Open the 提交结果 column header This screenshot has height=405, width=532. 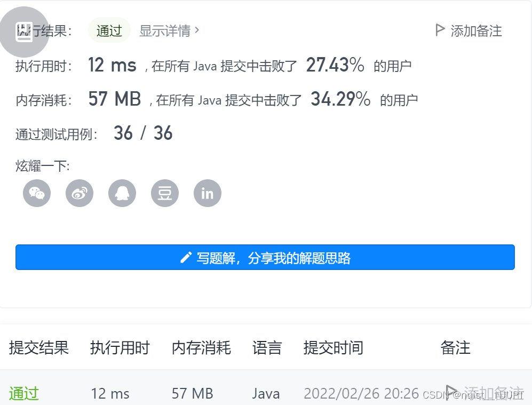(38, 348)
